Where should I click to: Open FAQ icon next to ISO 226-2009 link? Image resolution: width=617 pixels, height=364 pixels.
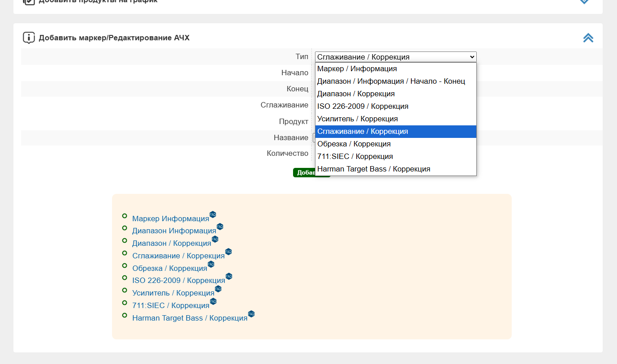(x=229, y=276)
